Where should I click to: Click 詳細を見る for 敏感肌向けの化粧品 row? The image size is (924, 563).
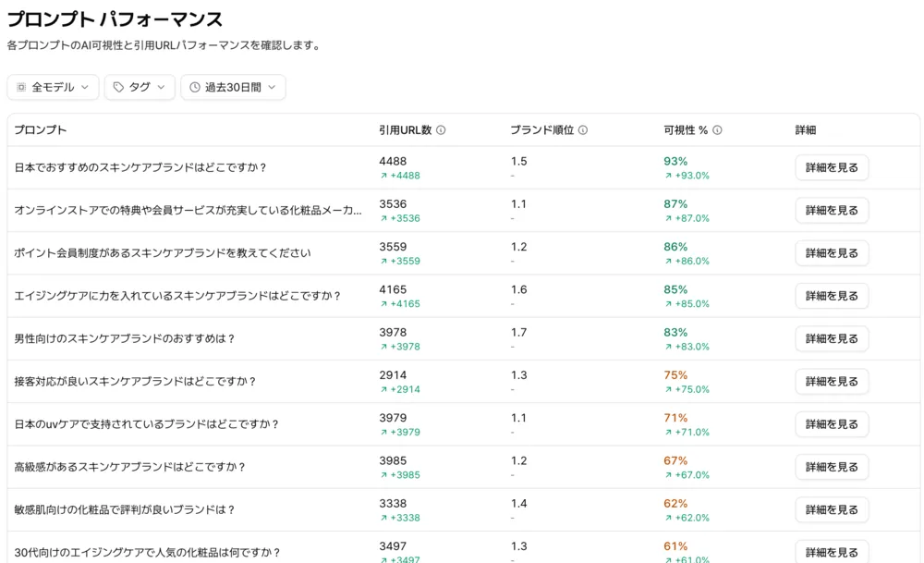coord(832,509)
